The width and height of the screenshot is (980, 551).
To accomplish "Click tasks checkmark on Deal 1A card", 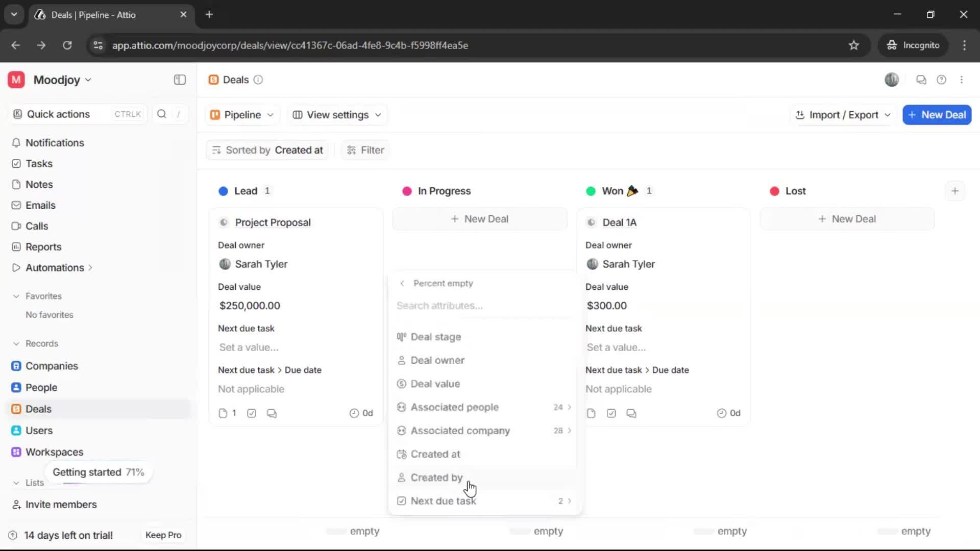I will tap(611, 413).
